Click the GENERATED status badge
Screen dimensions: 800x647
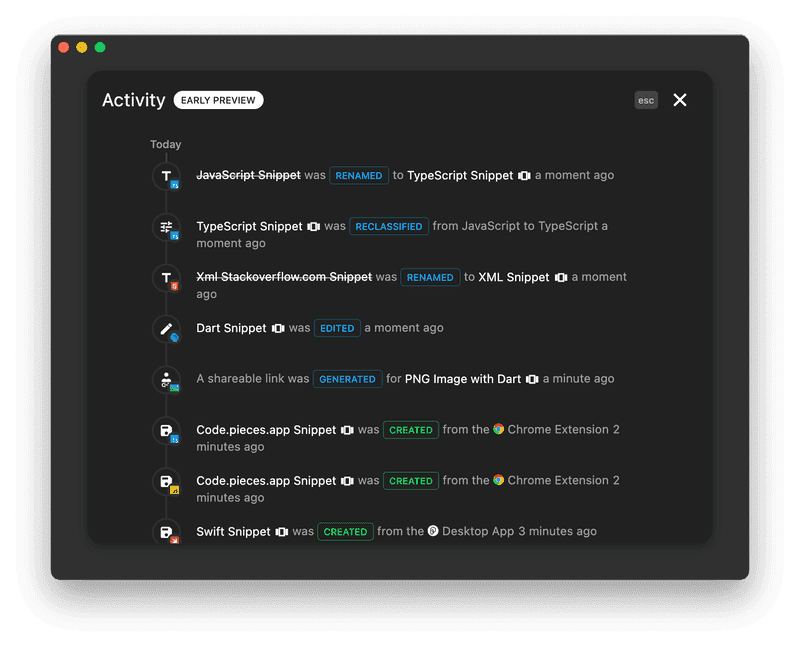click(347, 379)
